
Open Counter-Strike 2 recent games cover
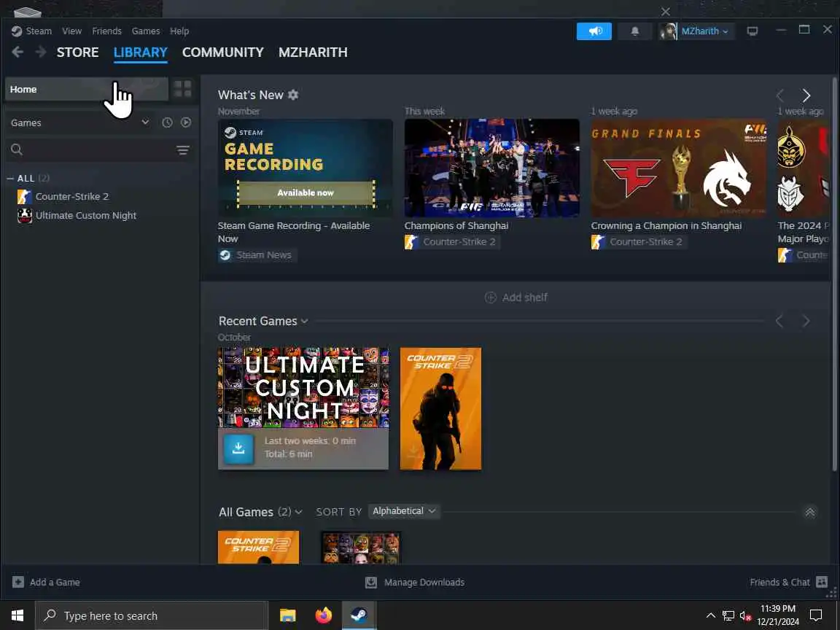(440, 408)
